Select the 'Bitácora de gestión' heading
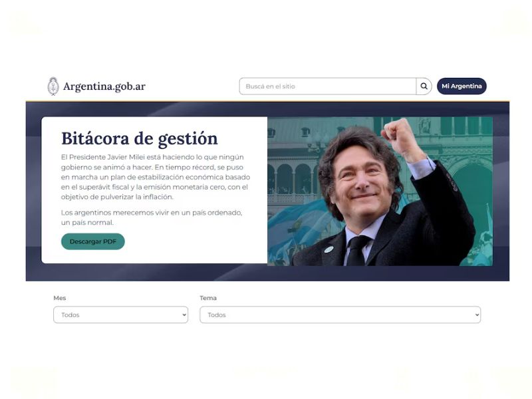The height and width of the screenshot is (399, 532). [x=140, y=139]
